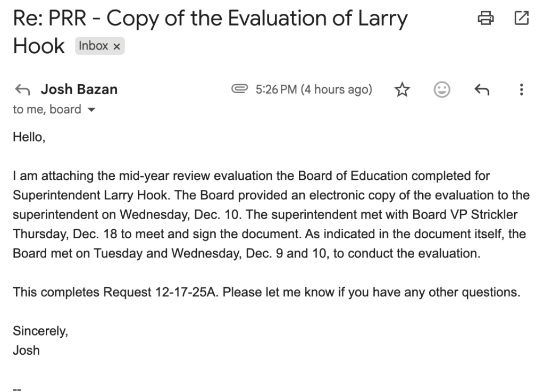Add an emoji reaction to the message
The height and width of the screenshot is (392, 544).
coord(441,90)
